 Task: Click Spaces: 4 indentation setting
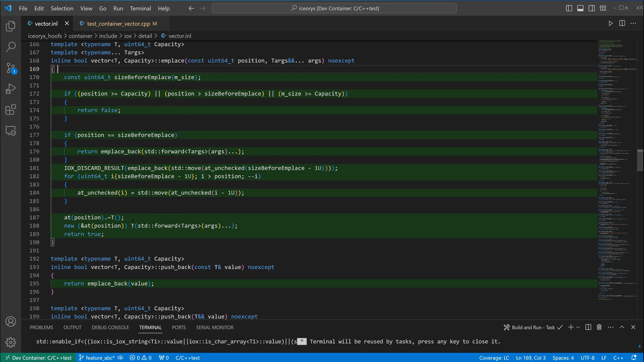pos(563,358)
